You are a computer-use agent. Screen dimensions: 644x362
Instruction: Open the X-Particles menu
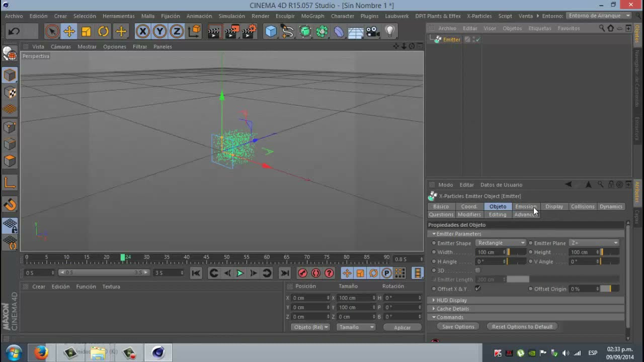pyautogui.click(x=479, y=16)
